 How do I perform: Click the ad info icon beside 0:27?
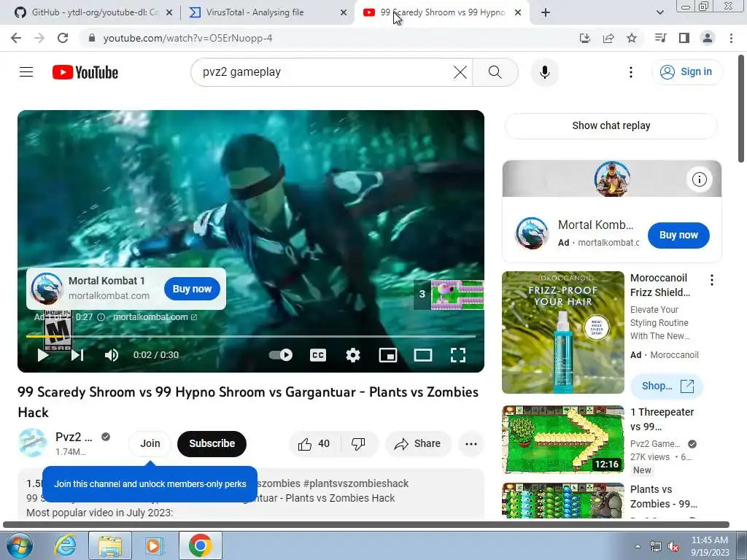coord(101,317)
